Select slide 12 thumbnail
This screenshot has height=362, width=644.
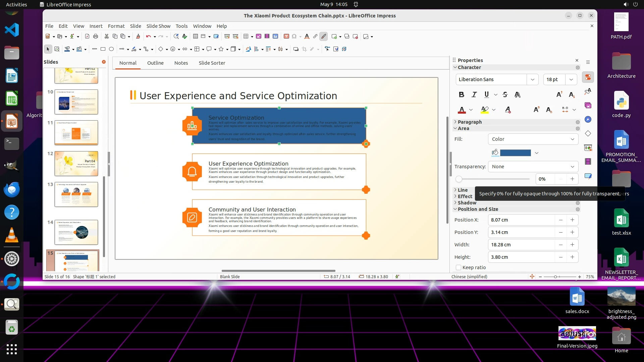tap(76, 164)
